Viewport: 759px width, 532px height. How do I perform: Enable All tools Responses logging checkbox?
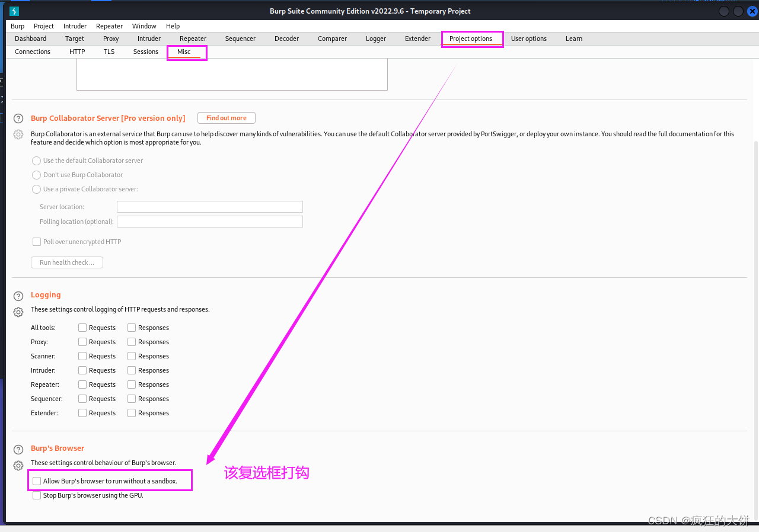point(132,328)
